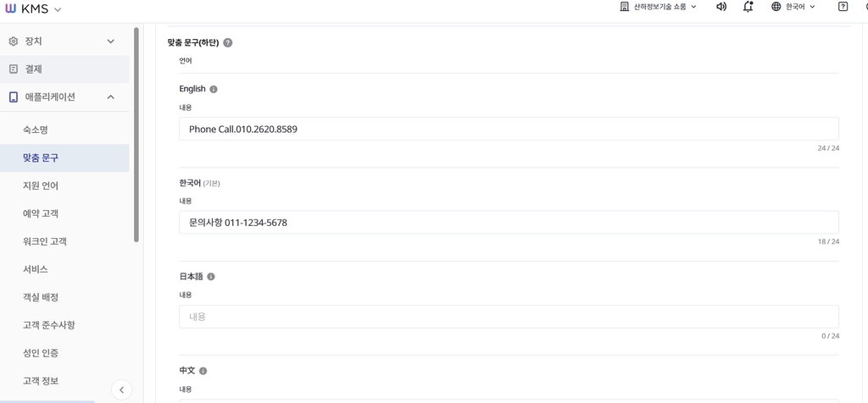This screenshot has width=868, height=403.
Task: Click the English content input field
Action: [509, 129]
